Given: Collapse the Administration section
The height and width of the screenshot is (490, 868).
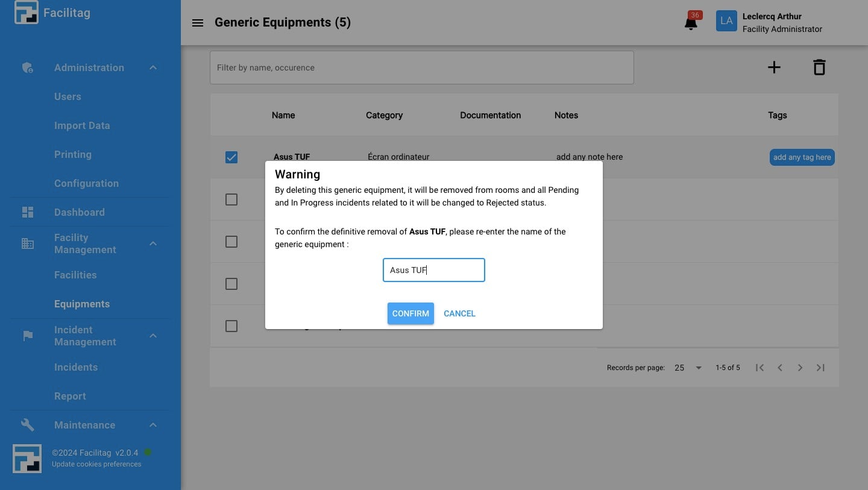Looking at the screenshot, I should click(x=153, y=68).
